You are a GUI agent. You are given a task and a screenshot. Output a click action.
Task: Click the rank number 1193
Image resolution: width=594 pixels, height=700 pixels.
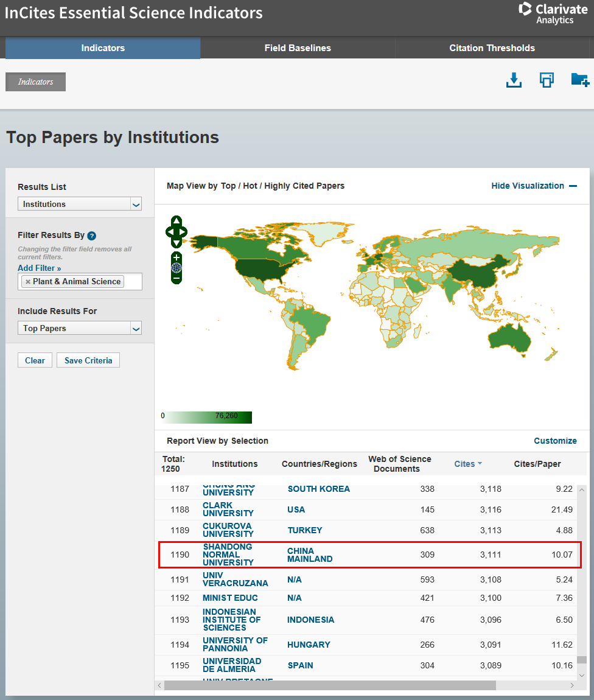point(180,620)
